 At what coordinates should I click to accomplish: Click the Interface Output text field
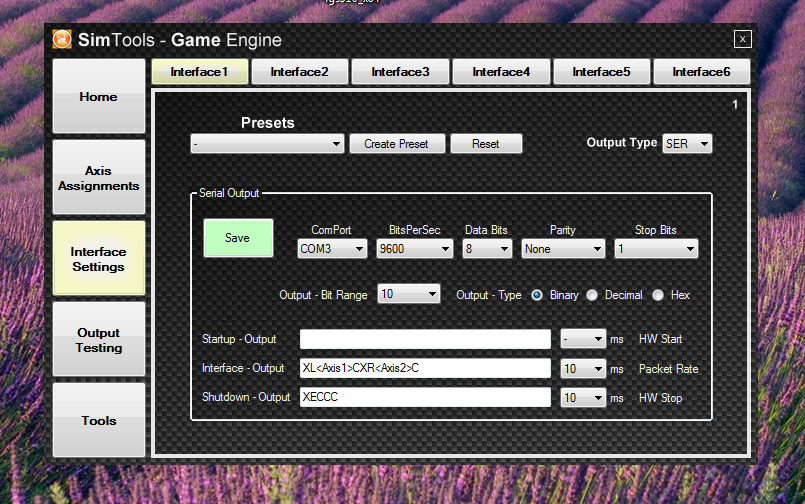(425, 368)
